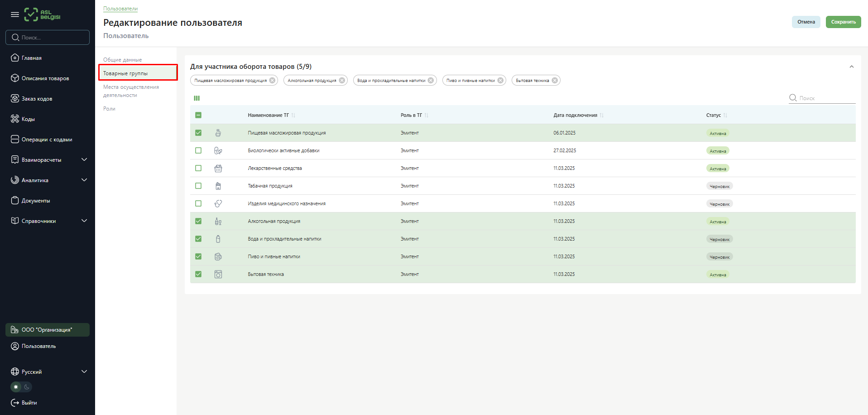868x415 pixels.
Task: Switch to Роли tab
Action: point(109,109)
